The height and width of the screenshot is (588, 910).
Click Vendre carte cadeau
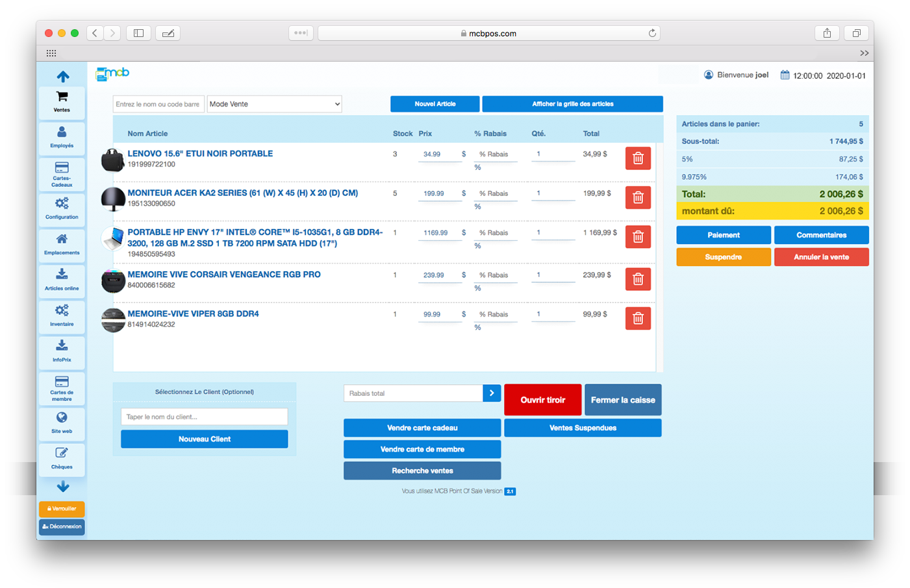click(422, 428)
